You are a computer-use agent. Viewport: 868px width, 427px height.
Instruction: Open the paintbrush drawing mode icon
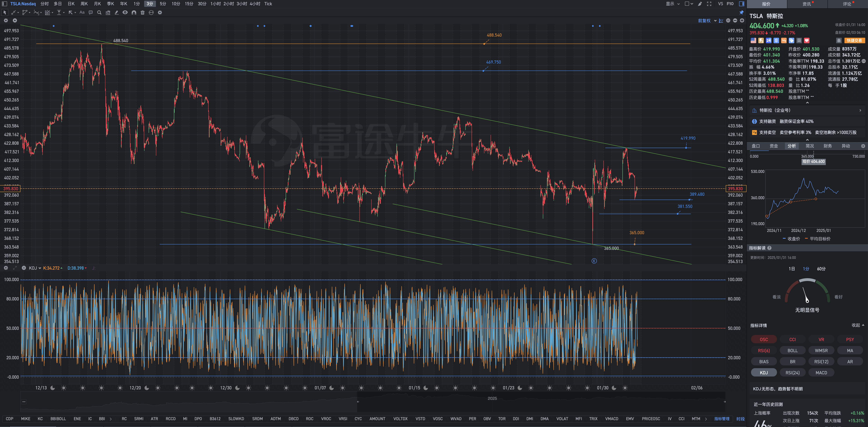[700, 4]
